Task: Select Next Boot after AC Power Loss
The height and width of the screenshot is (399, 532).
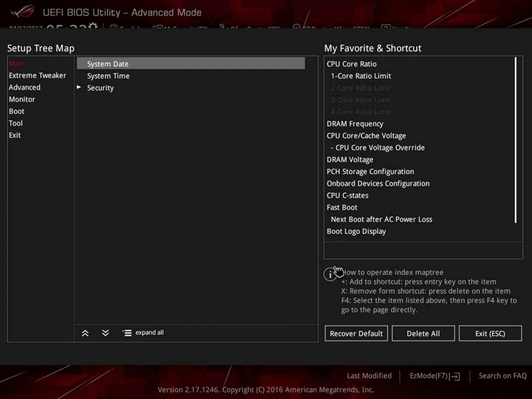Action: (381, 219)
